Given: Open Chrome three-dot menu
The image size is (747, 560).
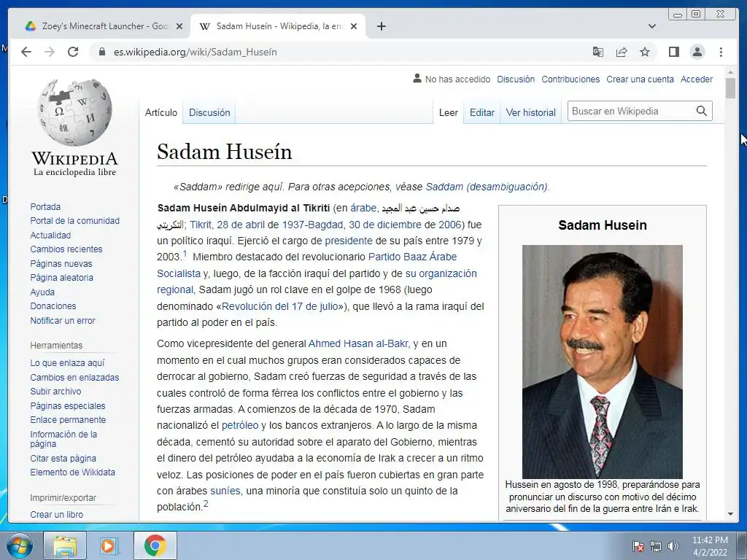Looking at the screenshot, I should tap(721, 52).
